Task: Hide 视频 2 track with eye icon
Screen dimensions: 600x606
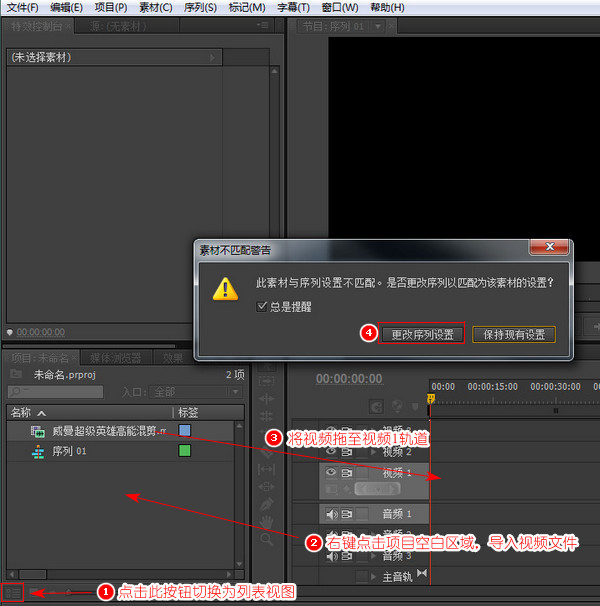Action: click(331, 451)
